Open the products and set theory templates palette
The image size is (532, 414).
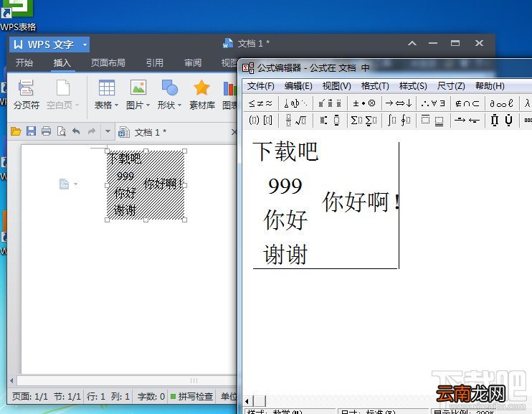pos(502,120)
